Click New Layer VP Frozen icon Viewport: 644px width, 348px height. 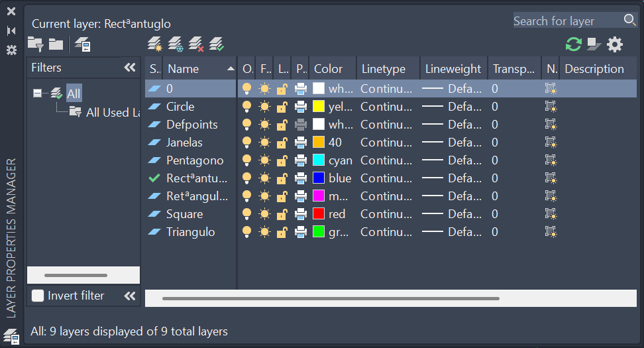(x=175, y=44)
